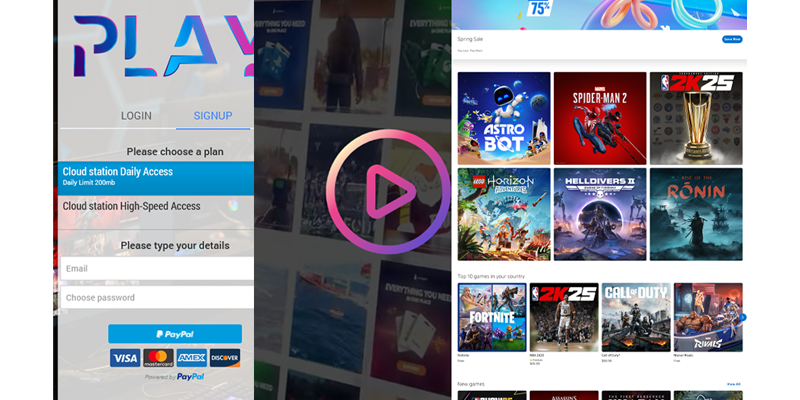This screenshot has height=400, width=800.
Task: Focus the Choose password field
Action: tap(157, 297)
